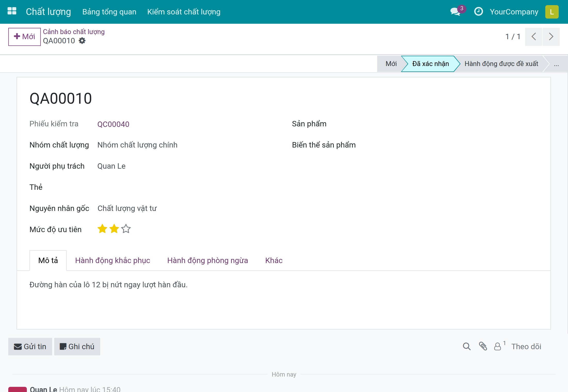The width and height of the screenshot is (568, 392).
Task: Go to the previous record arrow
Action: pyautogui.click(x=534, y=37)
